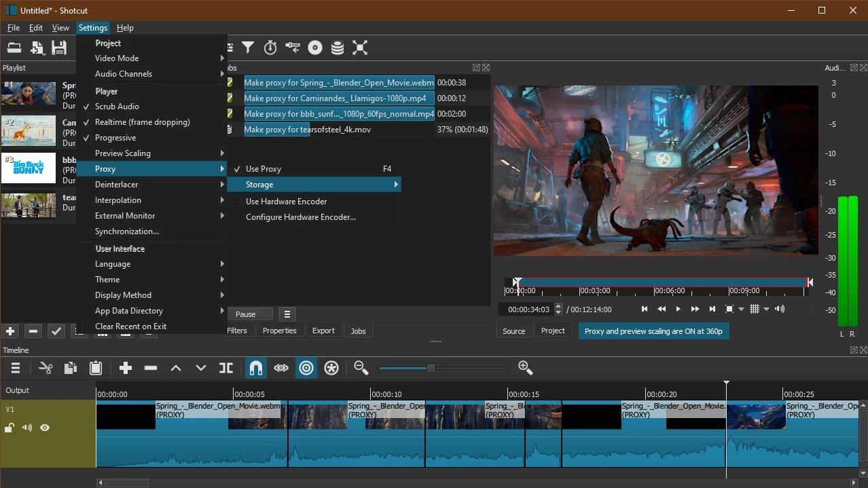Toggle Scrub While Dragging eye button
Viewport: 868px width, 488px height.
(x=281, y=368)
